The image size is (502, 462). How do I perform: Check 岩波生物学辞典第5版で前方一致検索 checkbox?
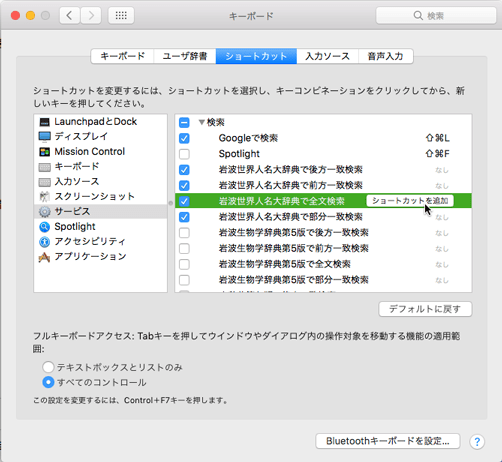(184, 249)
